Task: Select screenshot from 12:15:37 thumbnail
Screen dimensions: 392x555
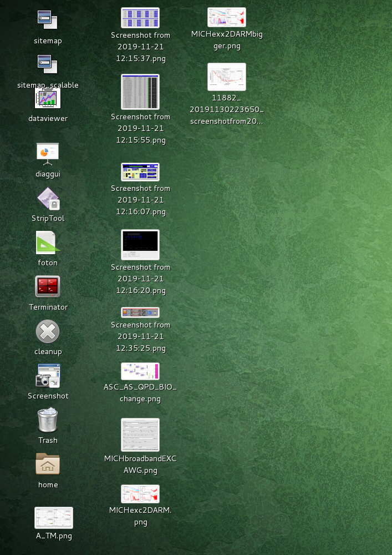Action: pos(140,18)
